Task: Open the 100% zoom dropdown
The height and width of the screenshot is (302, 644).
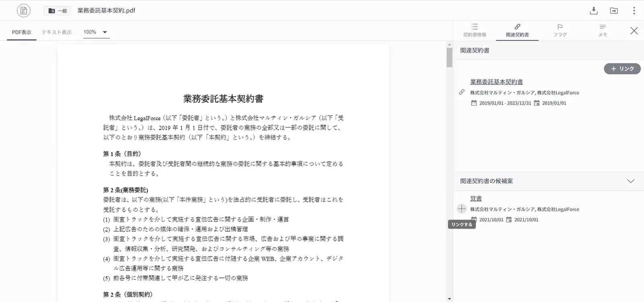Action: coord(96,32)
